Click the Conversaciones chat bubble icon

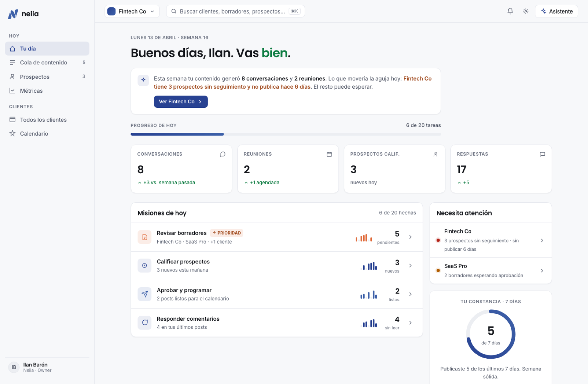click(x=223, y=154)
